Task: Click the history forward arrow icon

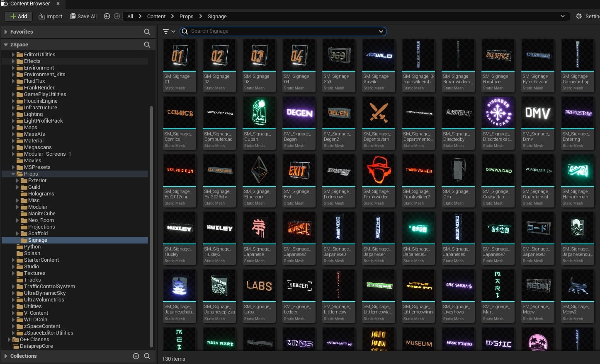Action: (117, 16)
